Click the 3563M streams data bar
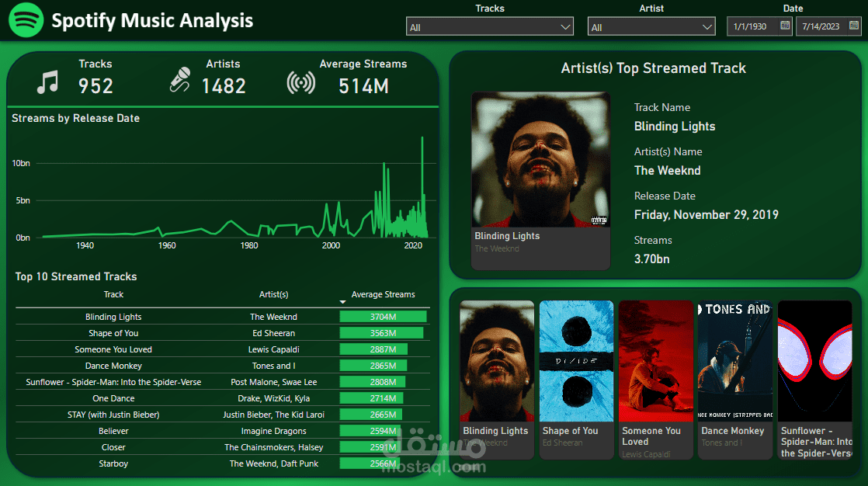868x486 pixels. (381, 333)
